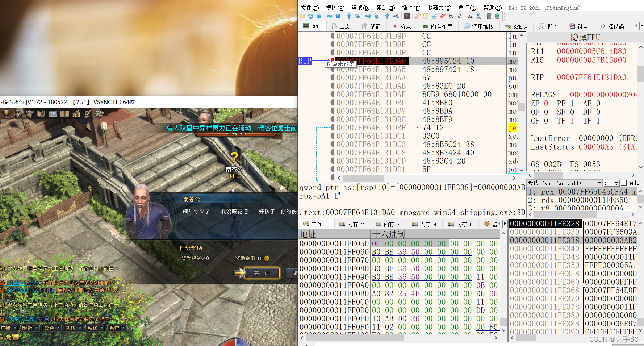Open the Scylla plugin icon
Screen dimensions: 644x346
coord(407,16)
